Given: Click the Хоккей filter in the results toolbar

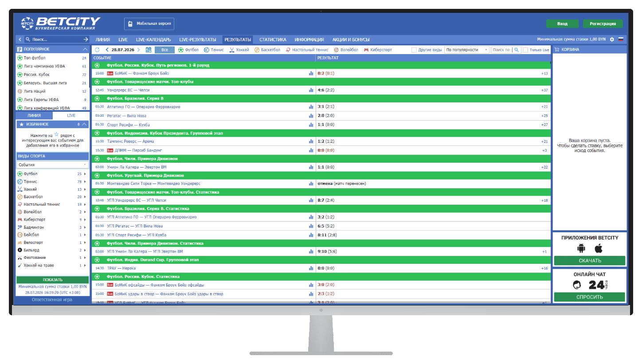Looking at the screenshot, I should [x=239, y=50].
